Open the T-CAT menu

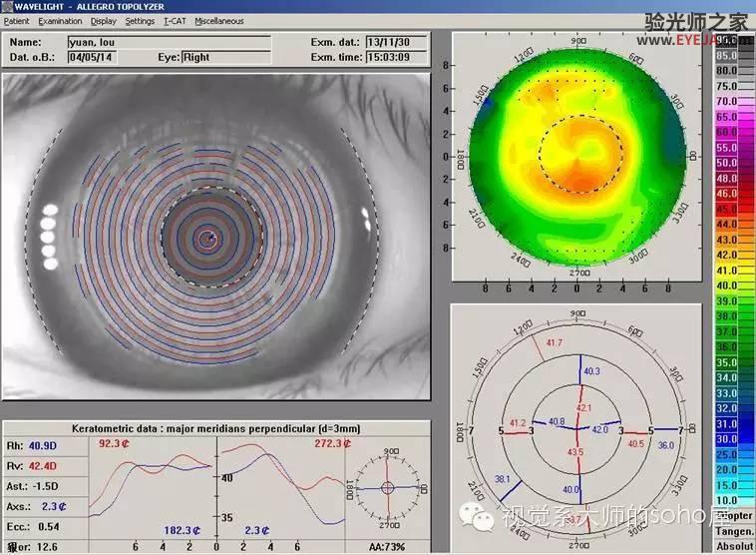pos(175,21)
